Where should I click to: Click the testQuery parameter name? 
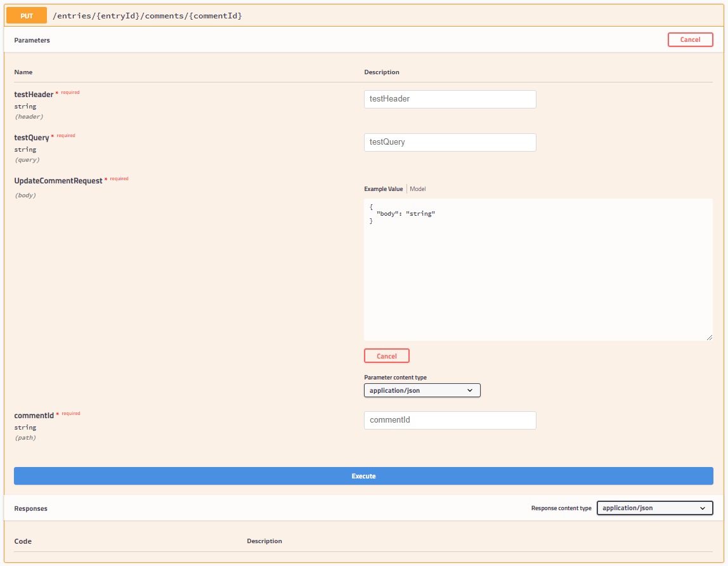coord(31,138)
